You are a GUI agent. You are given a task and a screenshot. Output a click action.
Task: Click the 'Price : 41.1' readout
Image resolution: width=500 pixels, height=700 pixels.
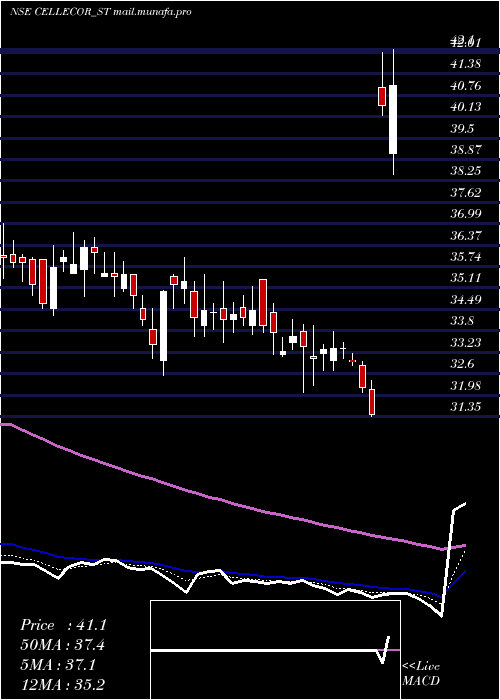pos(63,625)
